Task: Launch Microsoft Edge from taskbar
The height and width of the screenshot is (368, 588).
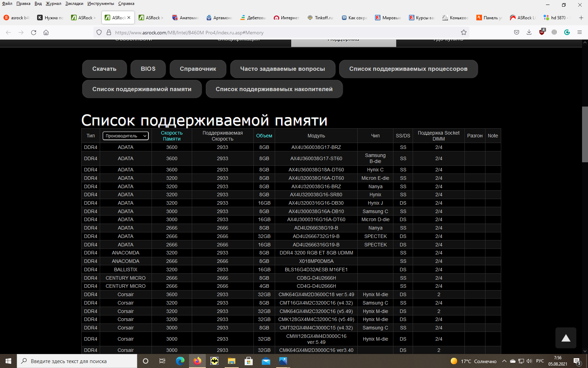Action: pos(180,361)
